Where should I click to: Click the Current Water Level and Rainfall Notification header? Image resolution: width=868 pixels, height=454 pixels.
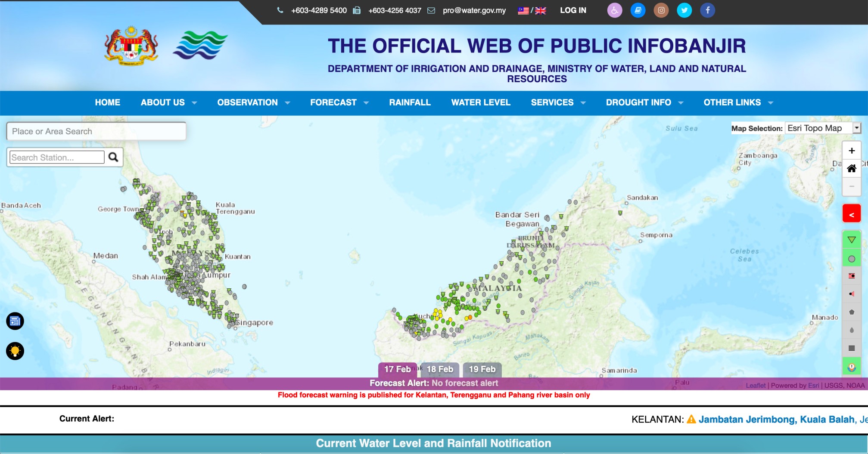coord(433,443)
